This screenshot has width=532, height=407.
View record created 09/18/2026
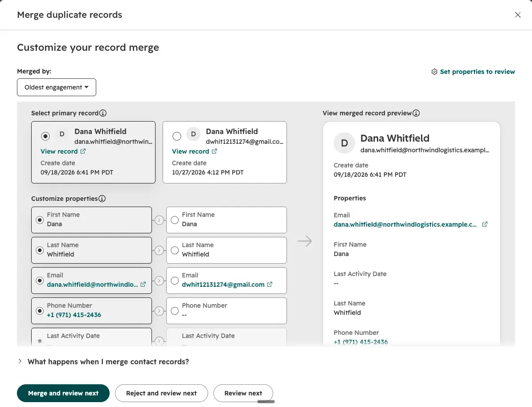(x=59, y=151)
